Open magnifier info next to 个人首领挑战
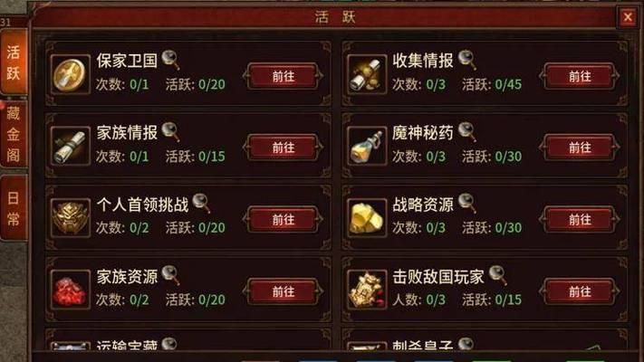Screen dimensions: 644x362 [x=201, y=203]
